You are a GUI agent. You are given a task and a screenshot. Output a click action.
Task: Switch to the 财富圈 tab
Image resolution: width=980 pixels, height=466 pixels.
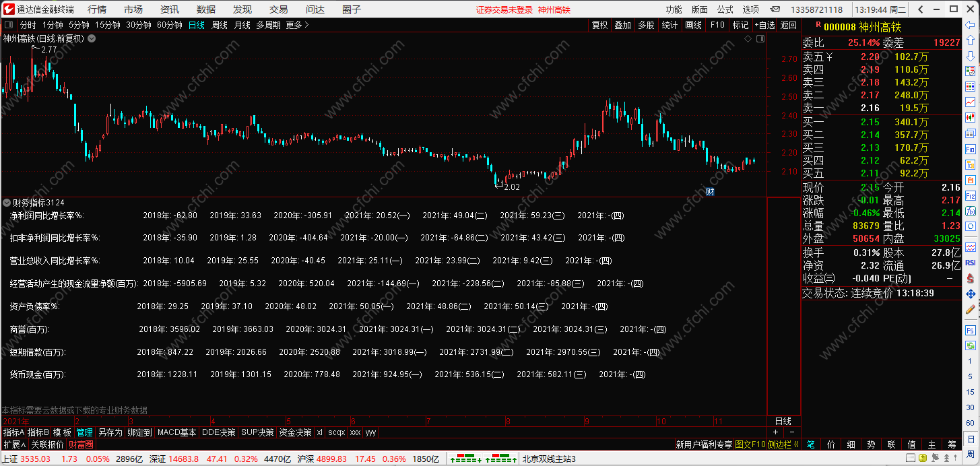[x=81, y=444]
